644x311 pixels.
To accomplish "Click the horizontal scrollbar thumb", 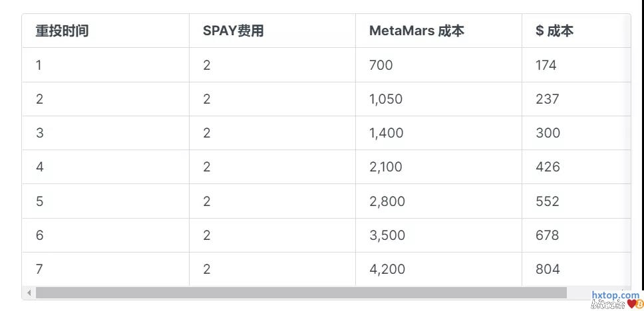I will pyautogui.click(x=301, y=293).
